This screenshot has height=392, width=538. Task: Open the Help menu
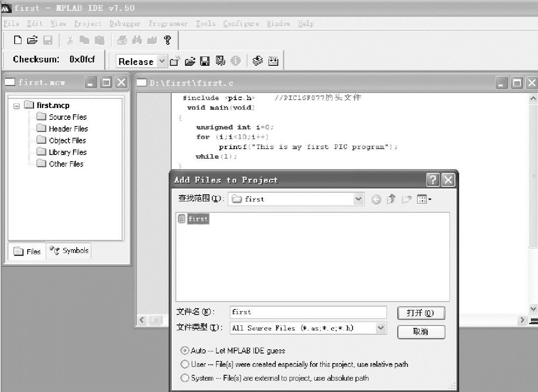[x=306, y=23]
